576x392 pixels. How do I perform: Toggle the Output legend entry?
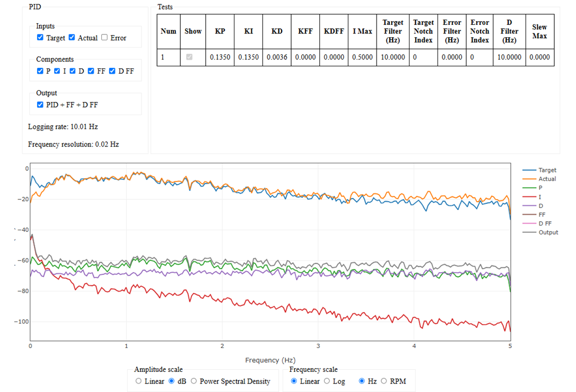(x=540, y=232)
